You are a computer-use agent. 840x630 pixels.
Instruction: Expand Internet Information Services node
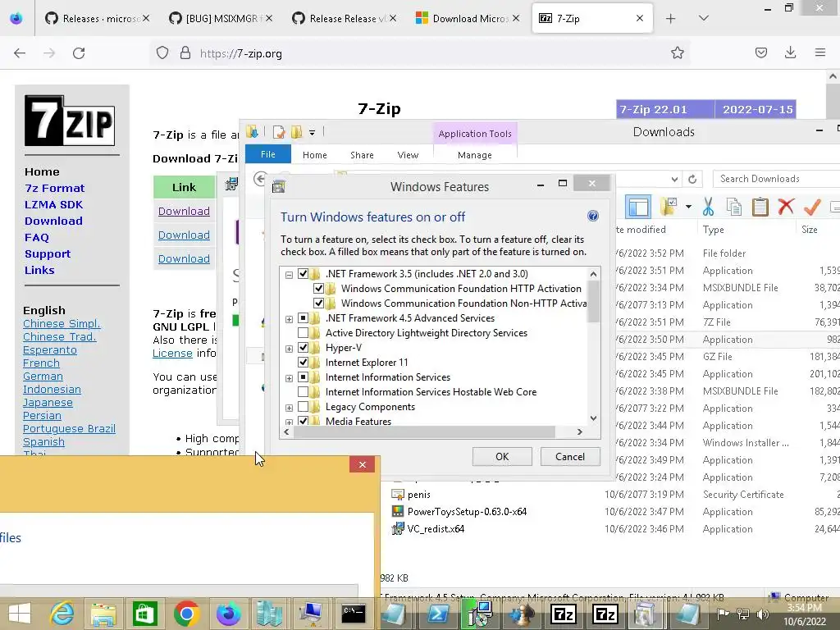(x=289, y=378)
